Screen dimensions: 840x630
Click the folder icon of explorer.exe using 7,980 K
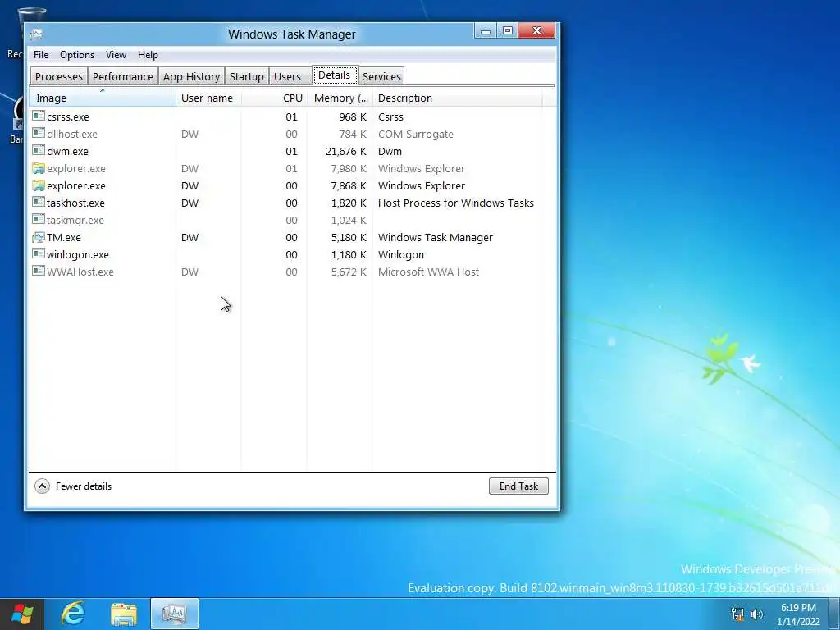(x=39, y=168)
